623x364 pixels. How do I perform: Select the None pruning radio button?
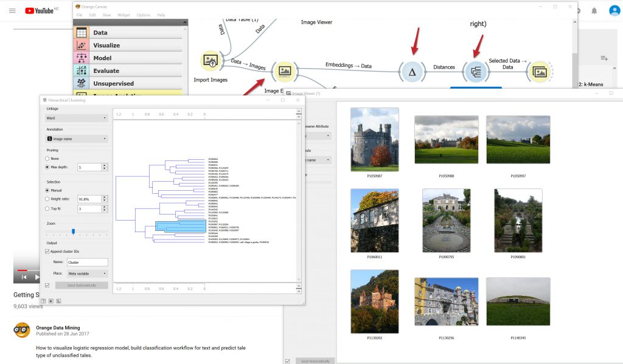pos(48,159)
